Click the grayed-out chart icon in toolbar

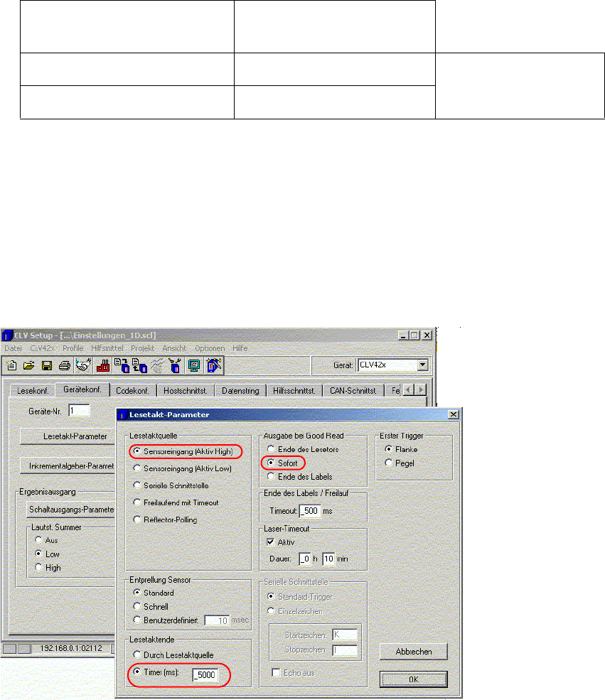157,365
